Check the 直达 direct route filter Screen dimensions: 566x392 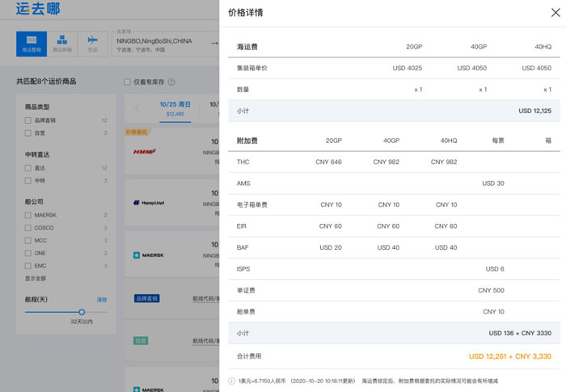(28, 168)
